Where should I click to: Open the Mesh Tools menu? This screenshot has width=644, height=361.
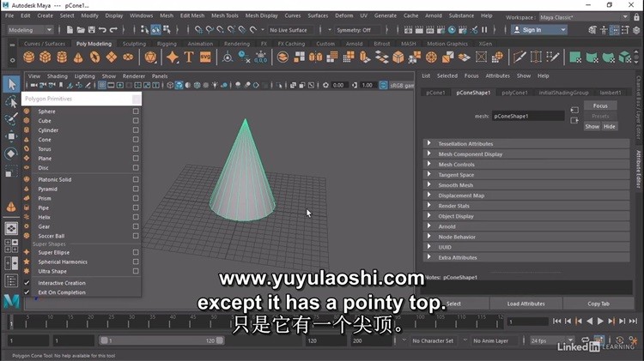coord(225,15)
